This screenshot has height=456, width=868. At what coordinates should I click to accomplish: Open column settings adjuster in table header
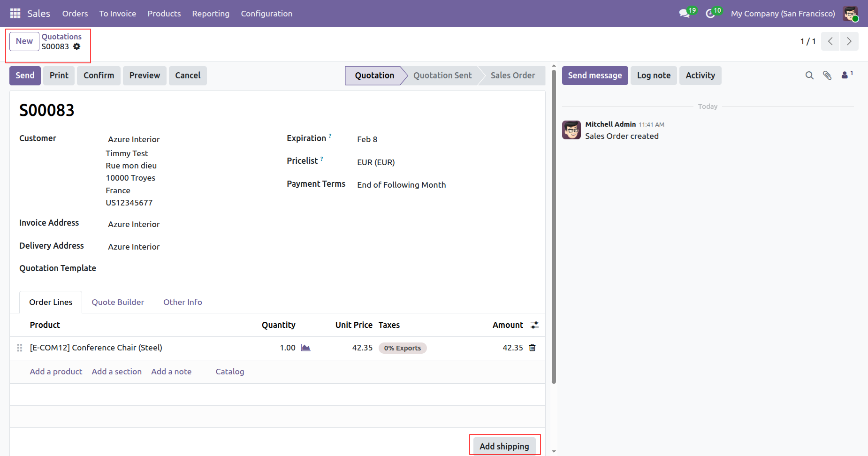coord(534,325)
